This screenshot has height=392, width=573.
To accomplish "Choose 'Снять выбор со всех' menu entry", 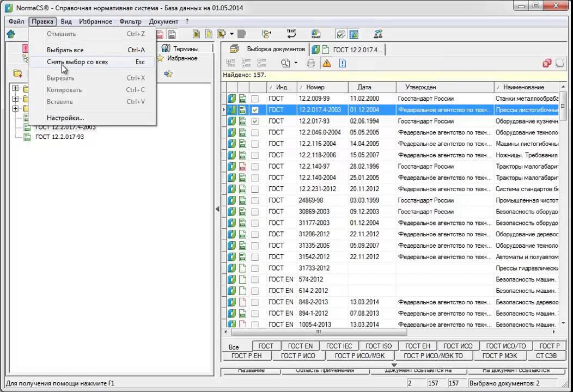I will tap(77, 62).
